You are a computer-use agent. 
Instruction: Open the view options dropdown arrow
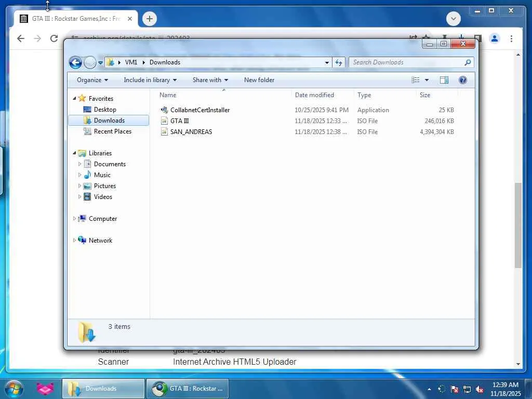[427, 79]
